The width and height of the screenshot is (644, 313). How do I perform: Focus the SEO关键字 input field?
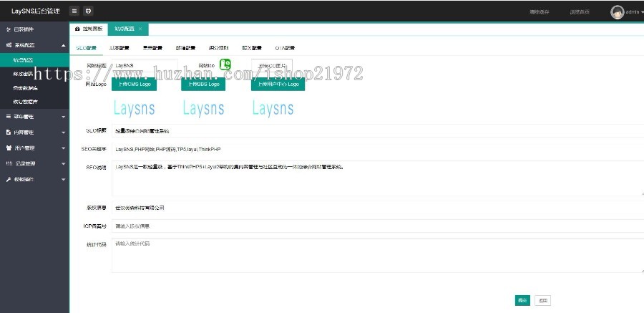pyautogui.click(x=378, y=149)
